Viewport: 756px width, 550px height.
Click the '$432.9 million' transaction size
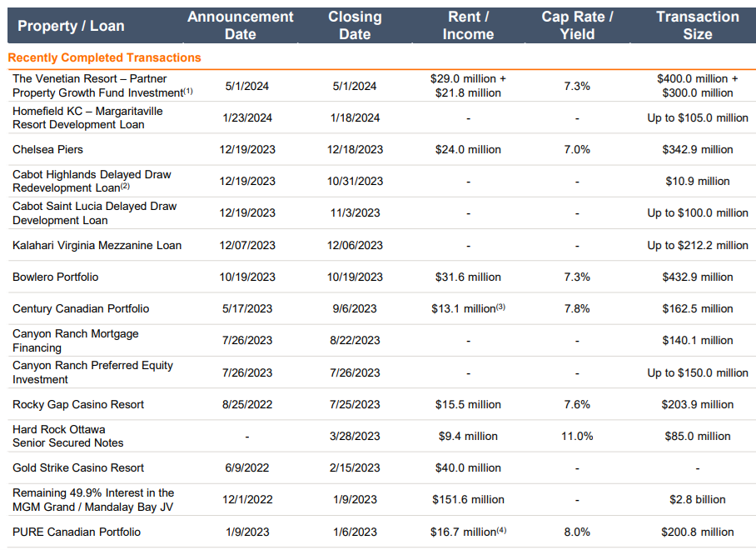(698, 277)
